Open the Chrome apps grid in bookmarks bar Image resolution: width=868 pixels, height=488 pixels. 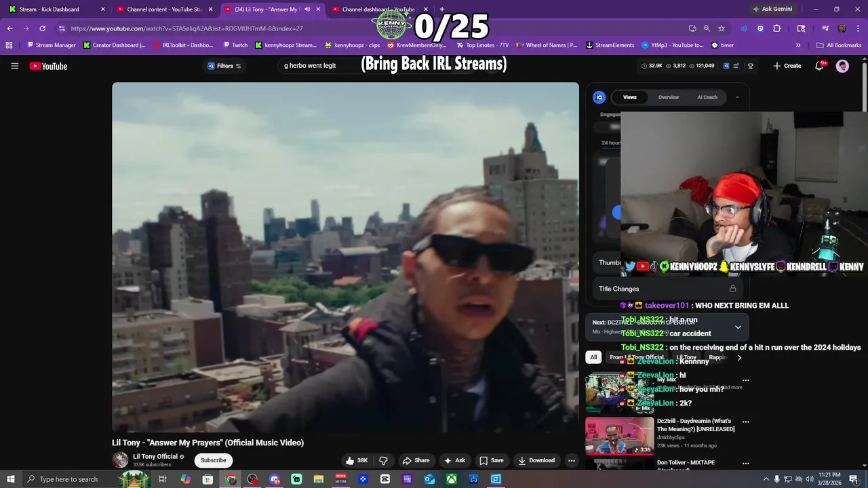9,45
